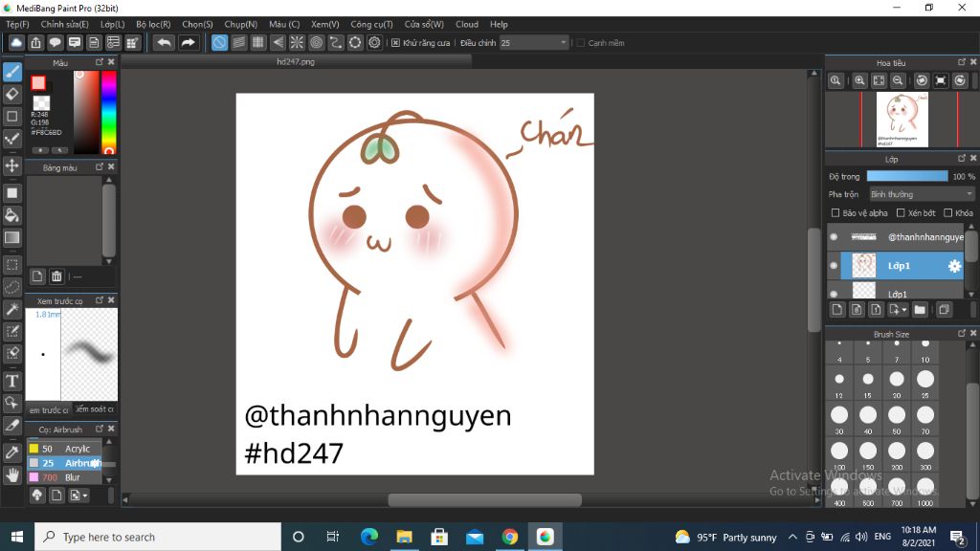Image resolution: width=980 pixels, height=551 pixels.
Task: Select the rectangular Select tool
Action: [x=12, y=265]
